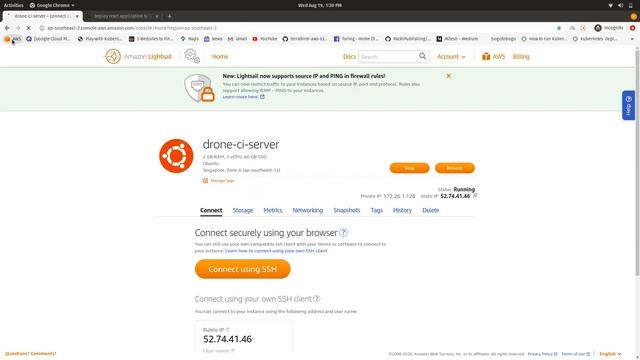Click the Amazon Lightsail logo
This screenshot has height=360, width=640.
pos(138,56)
